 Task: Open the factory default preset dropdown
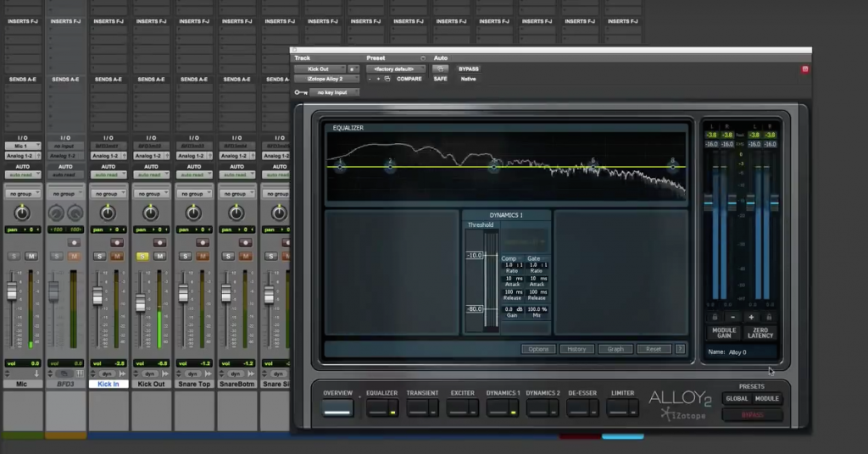click(395, 69)
